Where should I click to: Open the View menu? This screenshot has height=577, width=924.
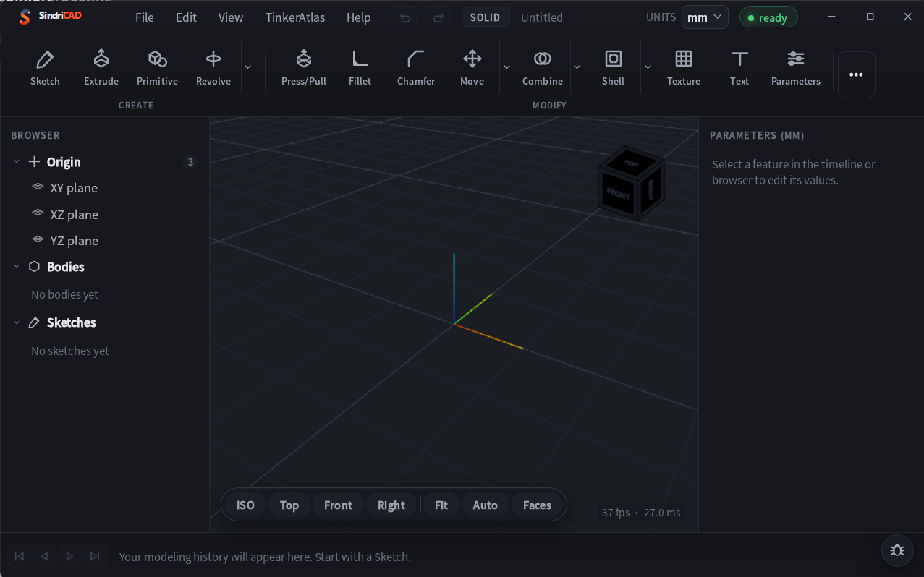pyautogui.click(x=231, y=17)
